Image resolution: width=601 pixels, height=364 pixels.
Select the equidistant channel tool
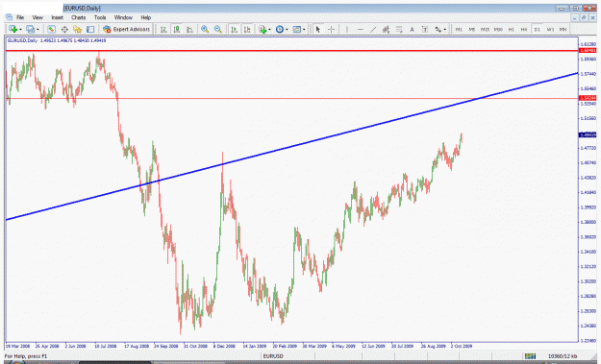[386, 29]
